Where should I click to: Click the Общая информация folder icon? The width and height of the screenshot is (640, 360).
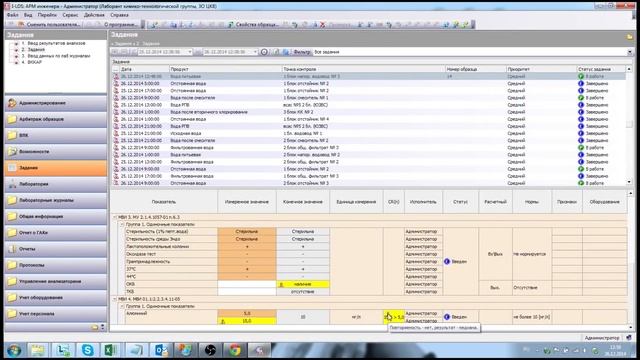pyautogui.click(x=12, y=216)
